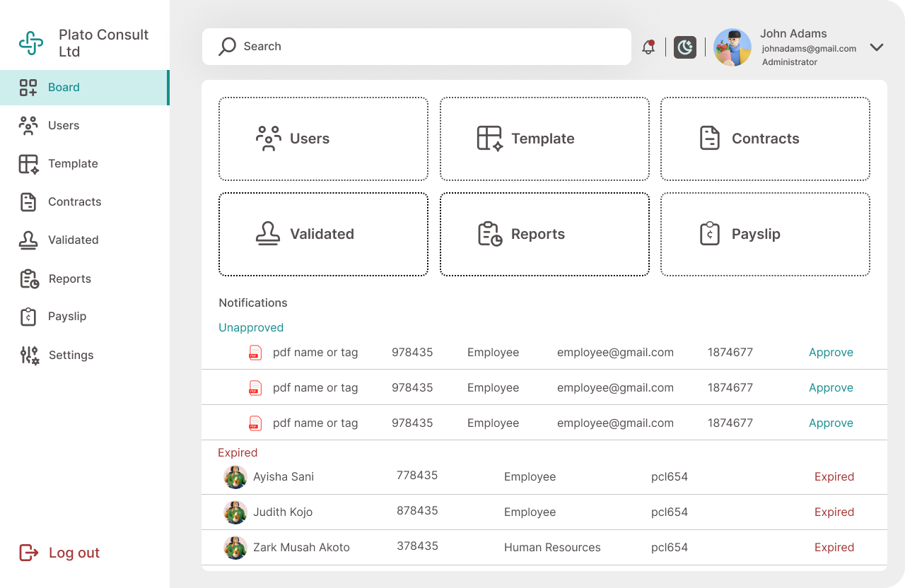Click the number 378435
The width and height of the screenshot is (905, 588).
[x=417, y=546]
